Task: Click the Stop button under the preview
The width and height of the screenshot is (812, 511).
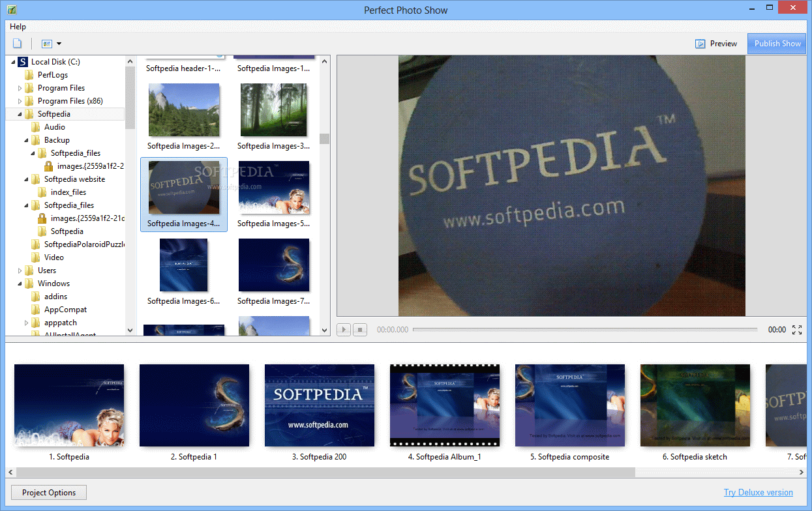Action: [x=360, y=330]
